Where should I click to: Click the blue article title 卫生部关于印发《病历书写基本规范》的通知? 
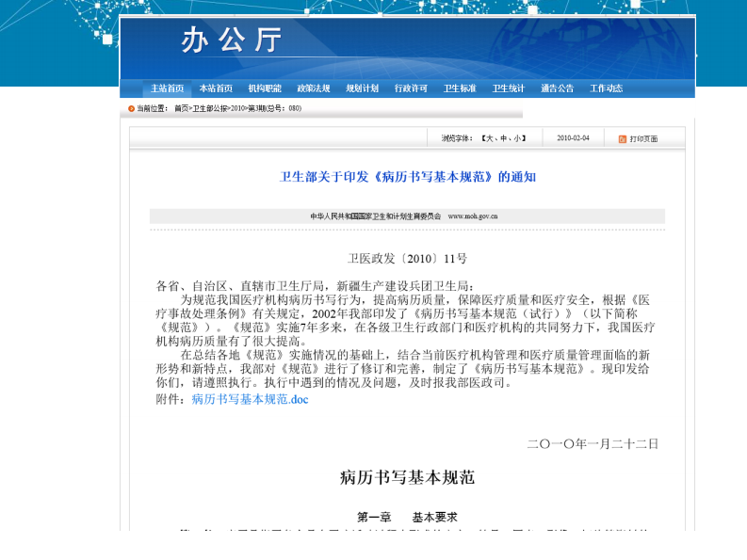pos(408,177)
